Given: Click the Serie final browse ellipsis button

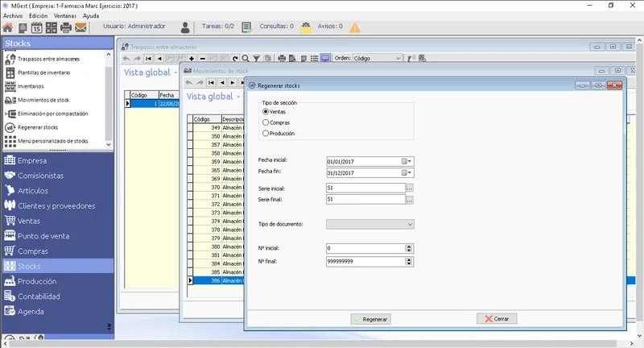Looking at the screenshot, I should 410,200.
